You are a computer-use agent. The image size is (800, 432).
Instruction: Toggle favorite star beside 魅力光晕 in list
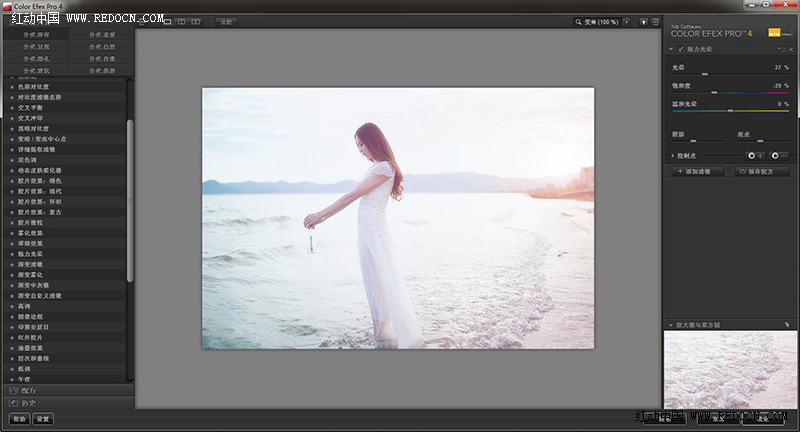click(12, 253)
